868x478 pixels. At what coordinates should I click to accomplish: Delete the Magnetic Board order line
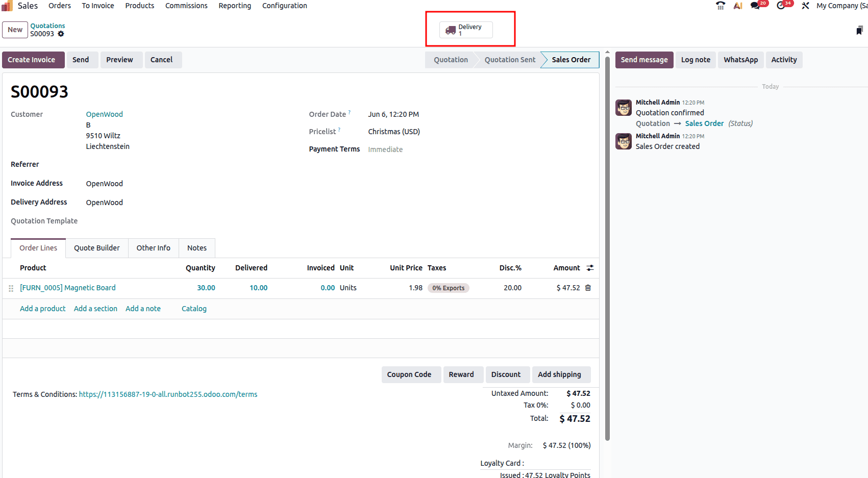tap(588, 288)
